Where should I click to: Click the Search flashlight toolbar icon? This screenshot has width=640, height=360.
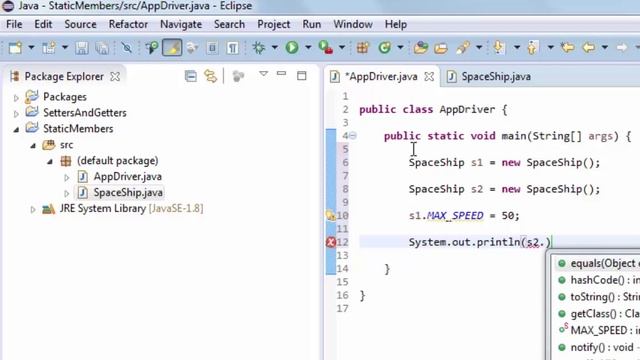463,48
